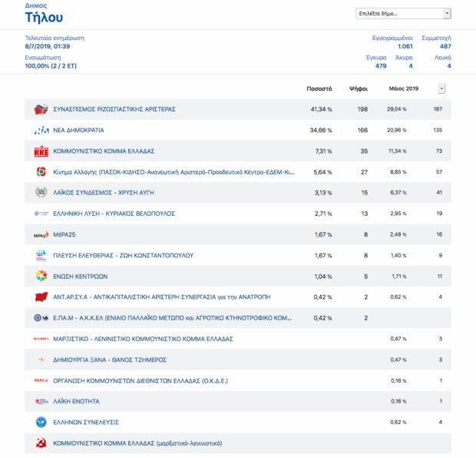Open ΕΛΛΗΝΩΝ ΣΥΝΕΛΕΥΣΙΣ party link
476x458 pixels.
[x=86, y=423]
